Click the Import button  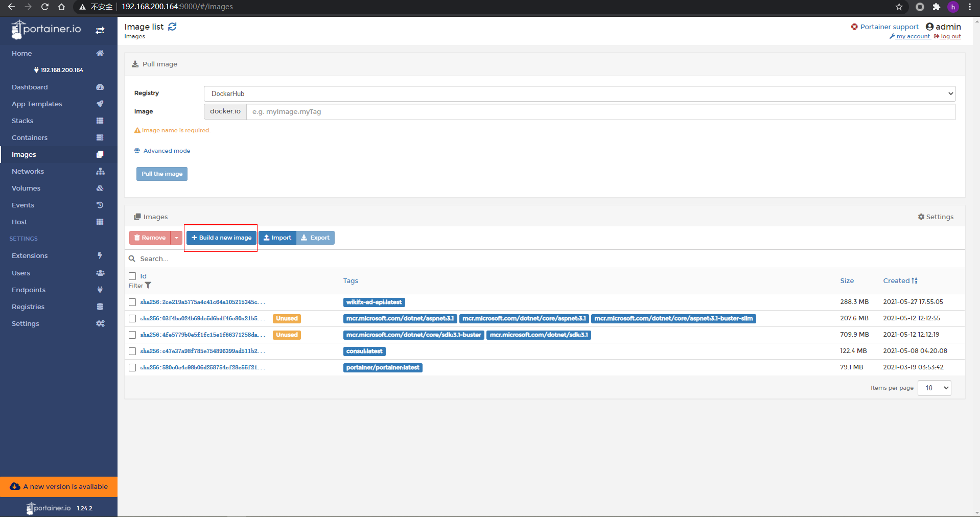(x=277, y=238)
